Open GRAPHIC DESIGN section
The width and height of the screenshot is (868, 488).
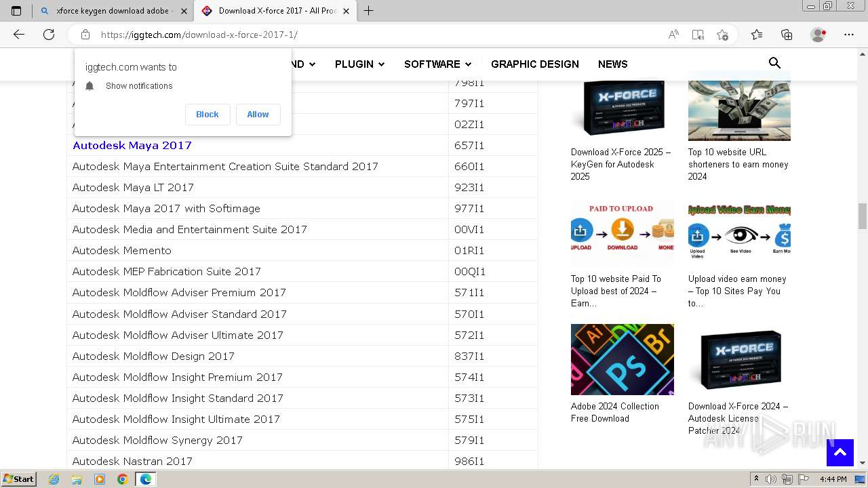(x=535, y=64)
